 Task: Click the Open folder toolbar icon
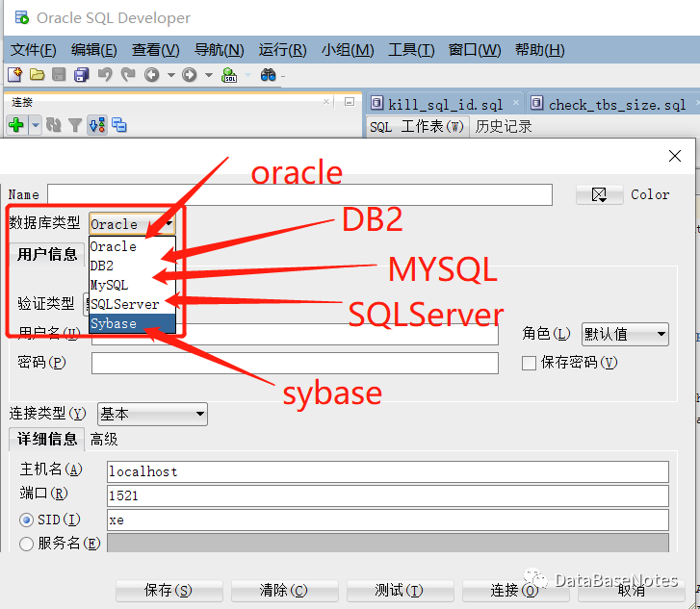tap(37, 75)
